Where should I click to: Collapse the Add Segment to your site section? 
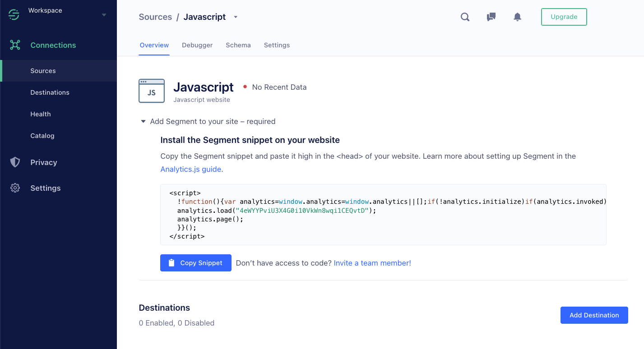[143, 121]
